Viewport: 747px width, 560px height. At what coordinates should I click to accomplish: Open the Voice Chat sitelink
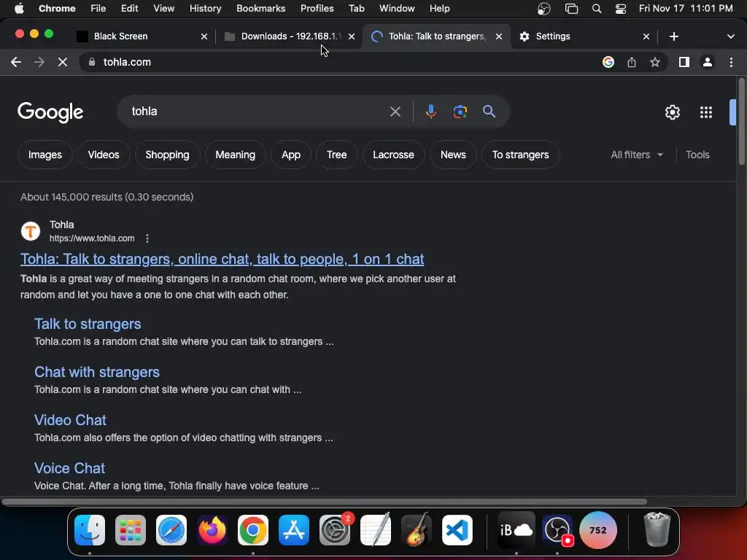pos(69,468)
